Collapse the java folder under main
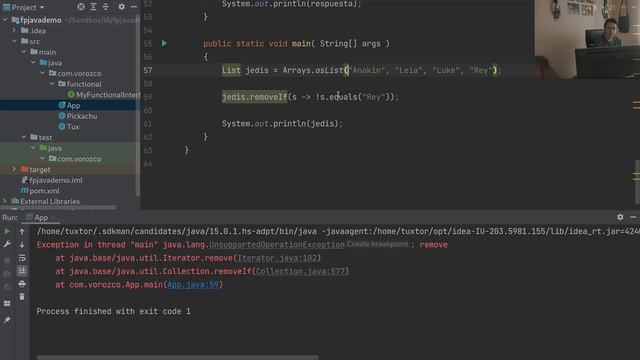The width and height of the screenshot is (640, 360). [x=33, y=62]
